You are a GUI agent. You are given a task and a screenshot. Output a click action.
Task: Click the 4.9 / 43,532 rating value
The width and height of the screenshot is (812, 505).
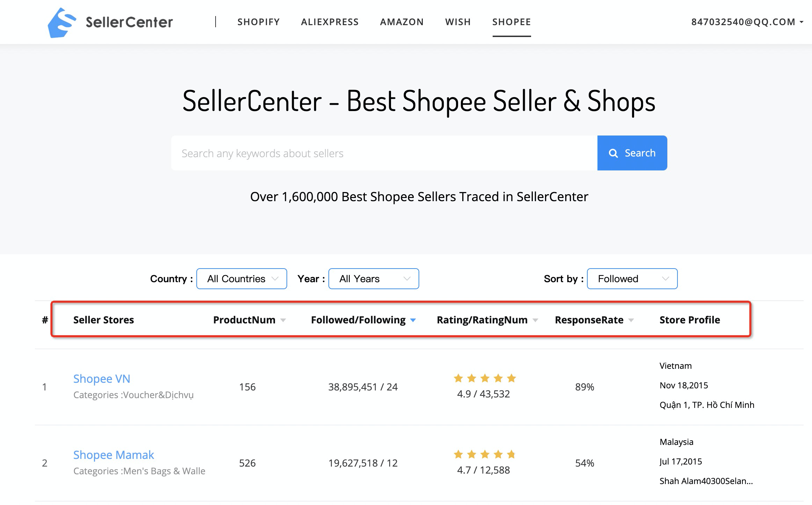(x=484, y=394)
